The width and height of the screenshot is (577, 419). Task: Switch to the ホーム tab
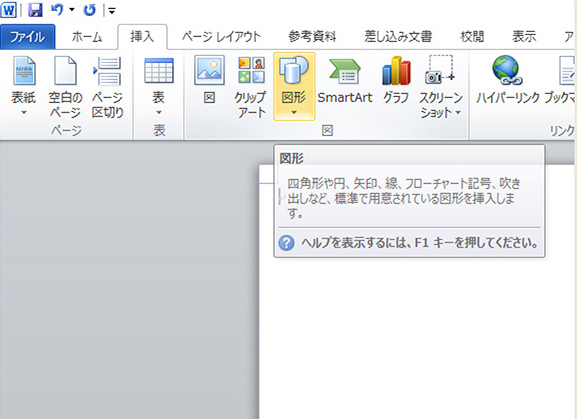87,36
